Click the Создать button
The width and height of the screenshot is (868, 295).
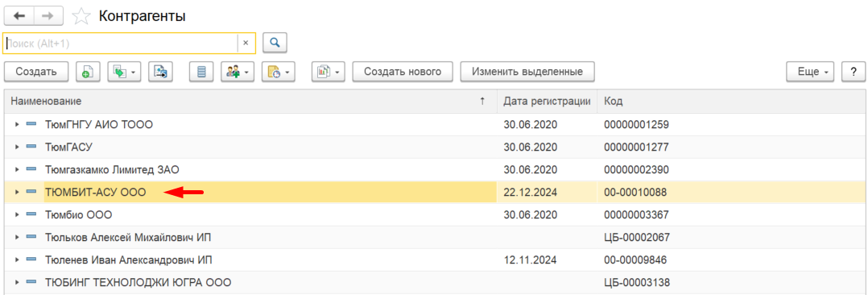[x=36, y=72]
